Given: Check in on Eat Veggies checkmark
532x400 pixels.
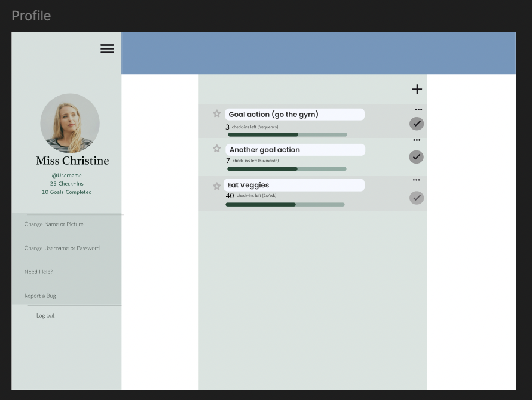Looking at the screenshot, I should (417, 198).
